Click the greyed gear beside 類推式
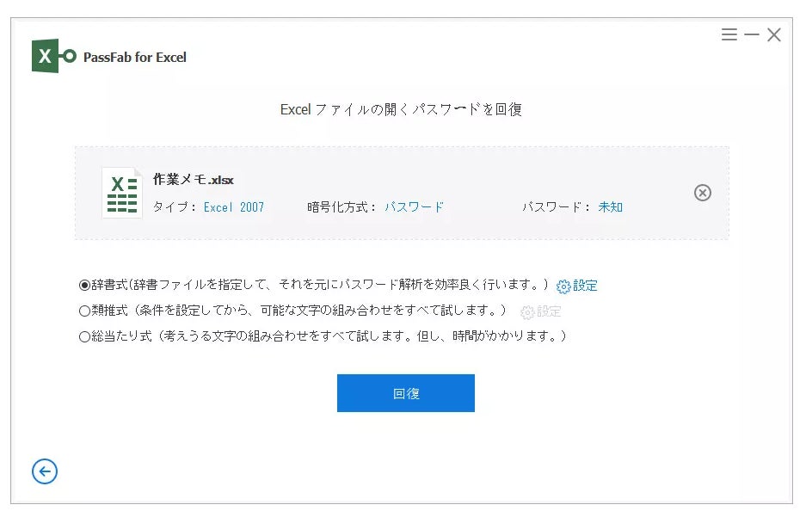Screen dimensions: 812x511 point(527,312)
